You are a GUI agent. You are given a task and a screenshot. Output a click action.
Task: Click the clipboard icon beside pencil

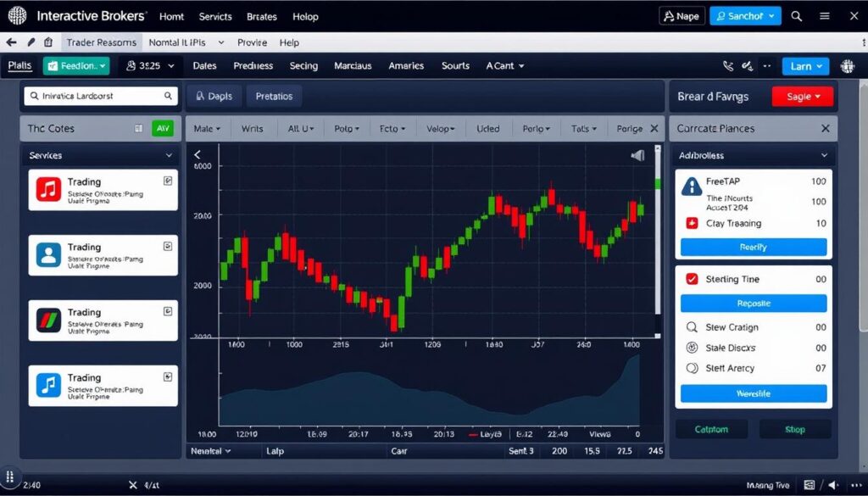click(48, 42)
